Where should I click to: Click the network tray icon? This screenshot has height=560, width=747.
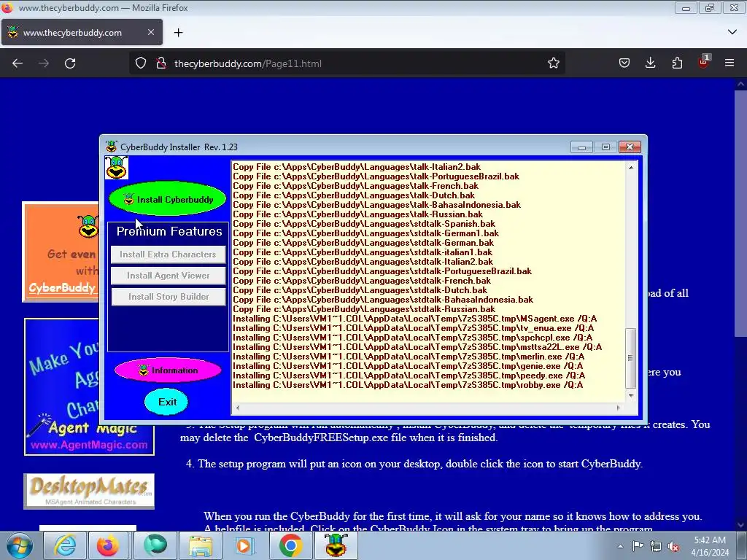656,546
